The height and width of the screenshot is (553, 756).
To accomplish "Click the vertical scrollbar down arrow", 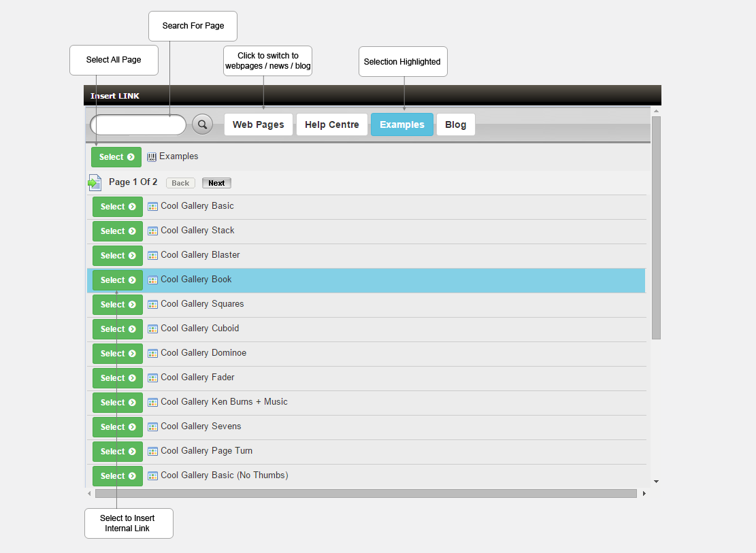I will (656, 482).
